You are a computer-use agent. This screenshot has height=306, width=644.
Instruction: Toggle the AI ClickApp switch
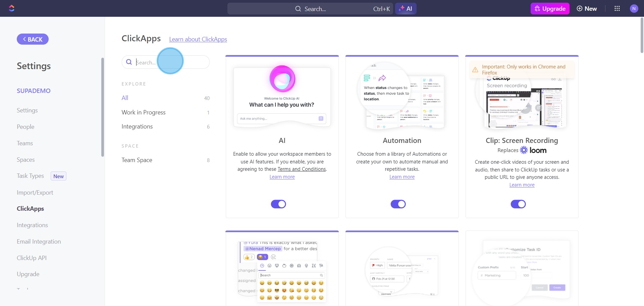pos(278,204)
